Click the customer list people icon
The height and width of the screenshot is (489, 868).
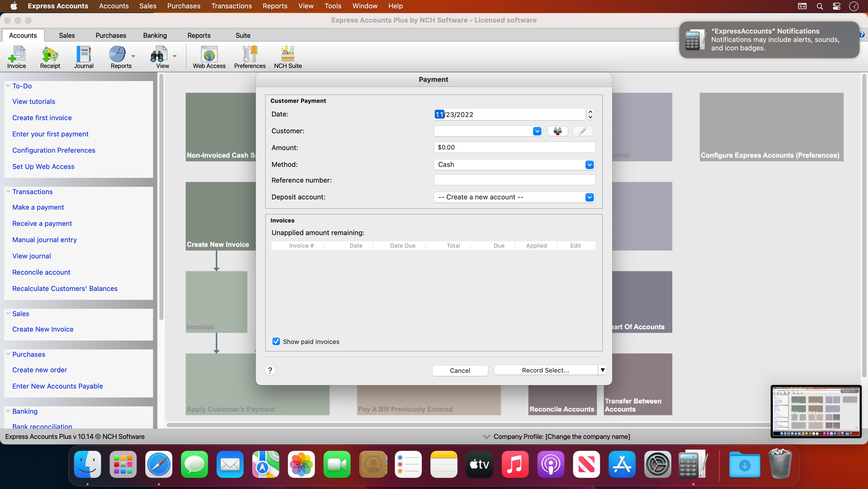point(558,131)
